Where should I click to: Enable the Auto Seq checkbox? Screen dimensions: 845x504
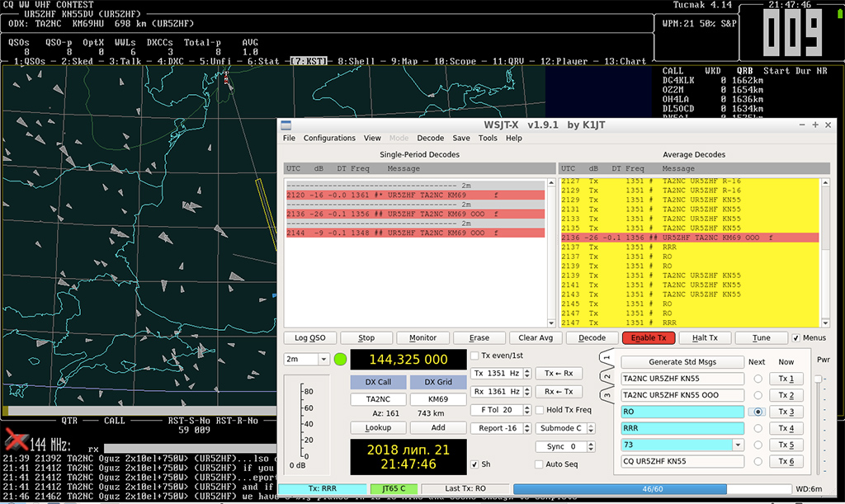point(539,464)
